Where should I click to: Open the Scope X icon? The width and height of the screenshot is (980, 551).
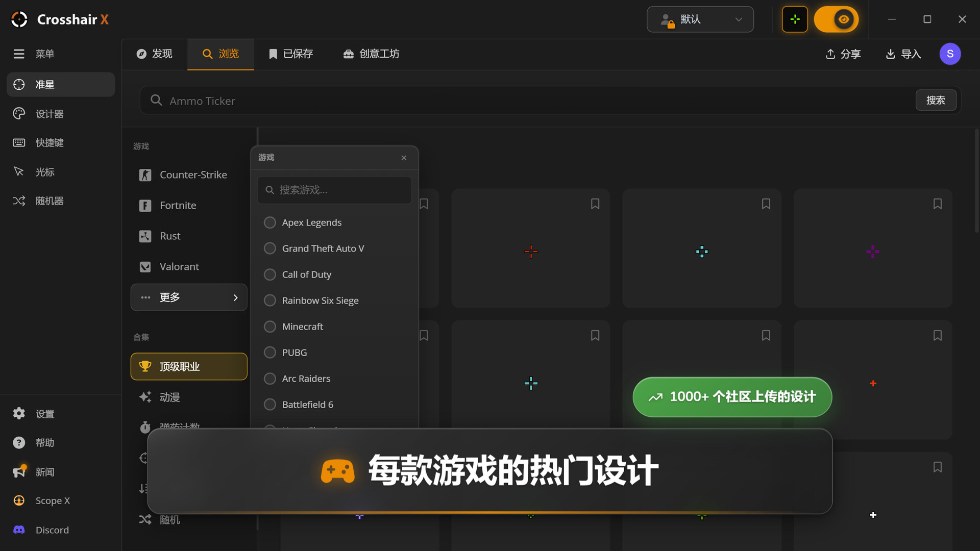point(19,500)
